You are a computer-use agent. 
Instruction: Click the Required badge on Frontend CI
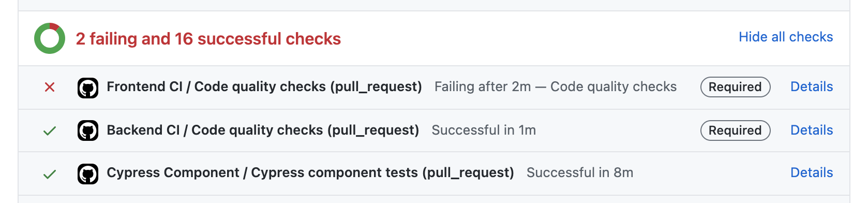pos(735,87)
